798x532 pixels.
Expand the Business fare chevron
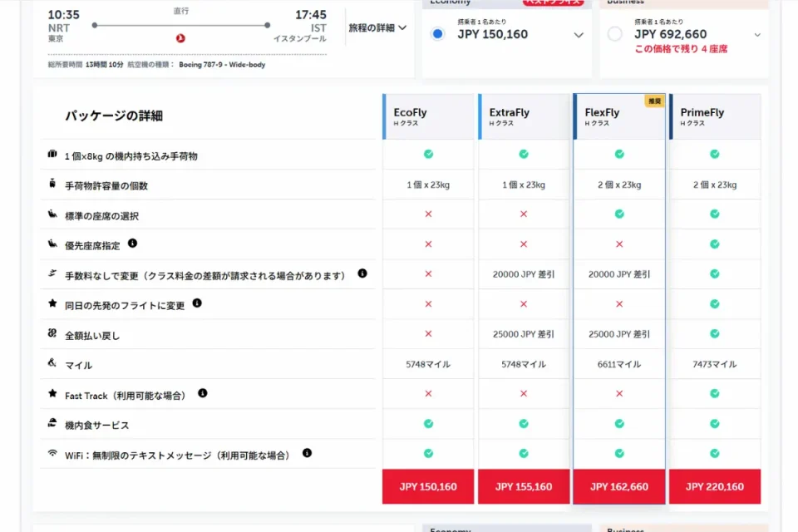click(x=757, y=35)
